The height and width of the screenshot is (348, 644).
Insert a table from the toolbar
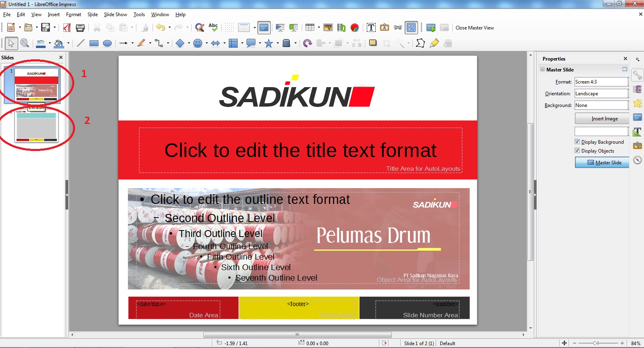pyautogui.click(x=309, y=27)
